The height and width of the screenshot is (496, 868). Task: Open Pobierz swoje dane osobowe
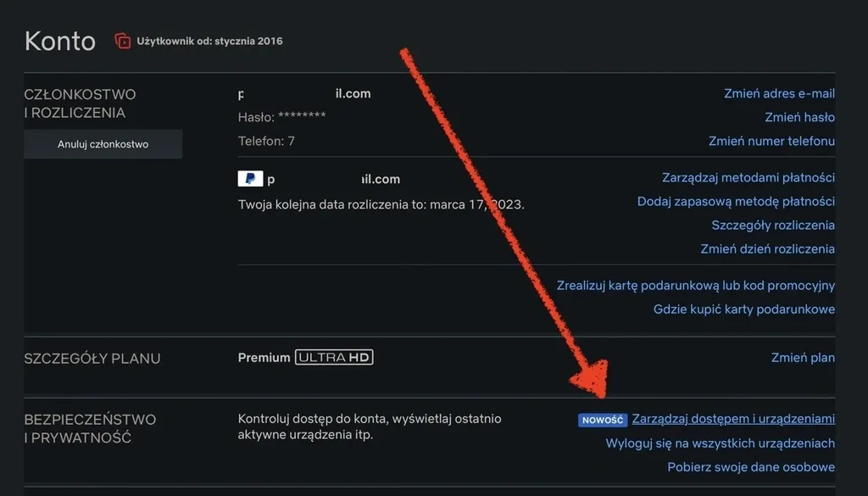pos(750,466)
